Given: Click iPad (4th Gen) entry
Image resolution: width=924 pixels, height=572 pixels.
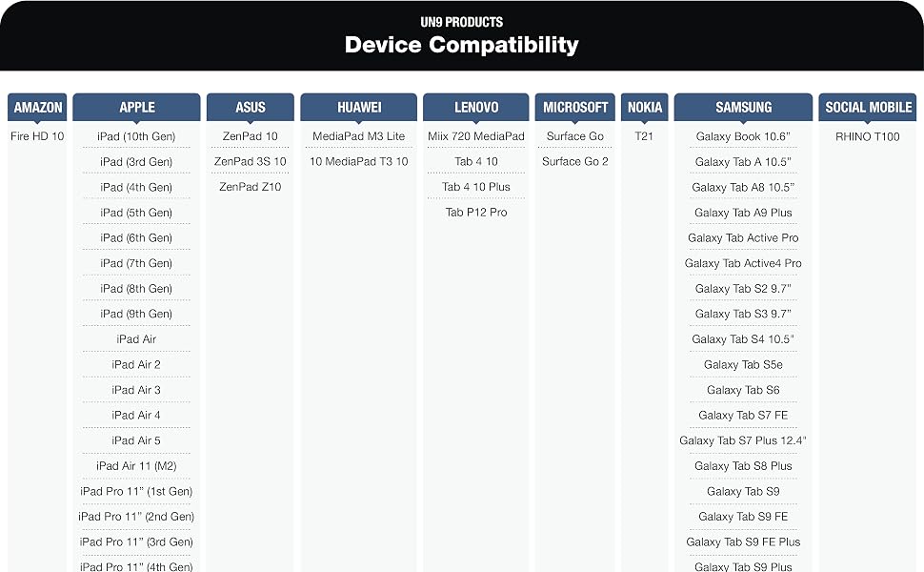Looking at the screenshot, I should click(136, 187).
